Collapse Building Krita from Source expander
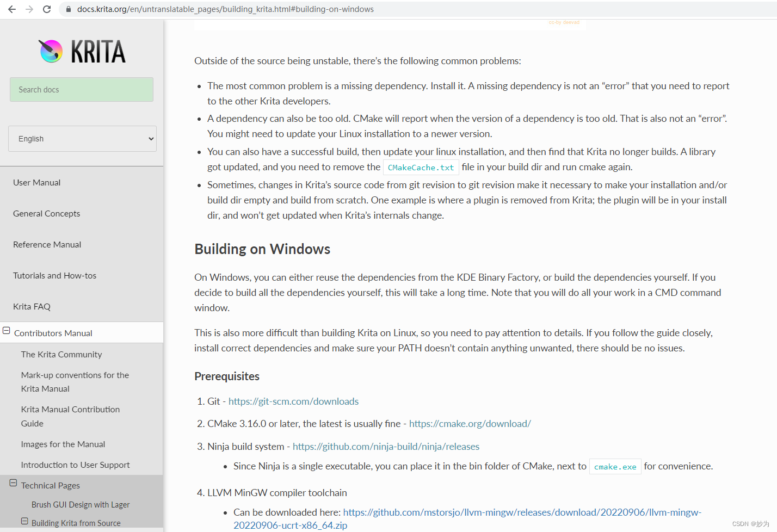The image size is (777, 532). click(24, 521)
